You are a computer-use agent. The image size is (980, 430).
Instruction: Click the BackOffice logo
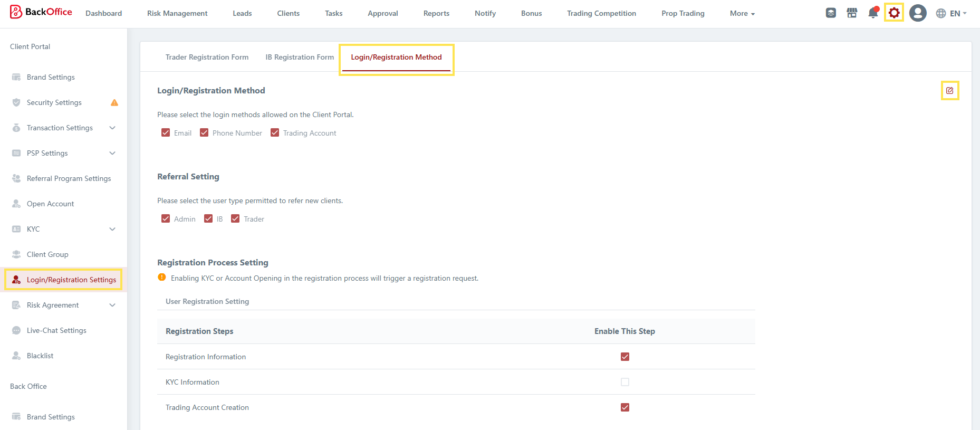tap(41, 12)
